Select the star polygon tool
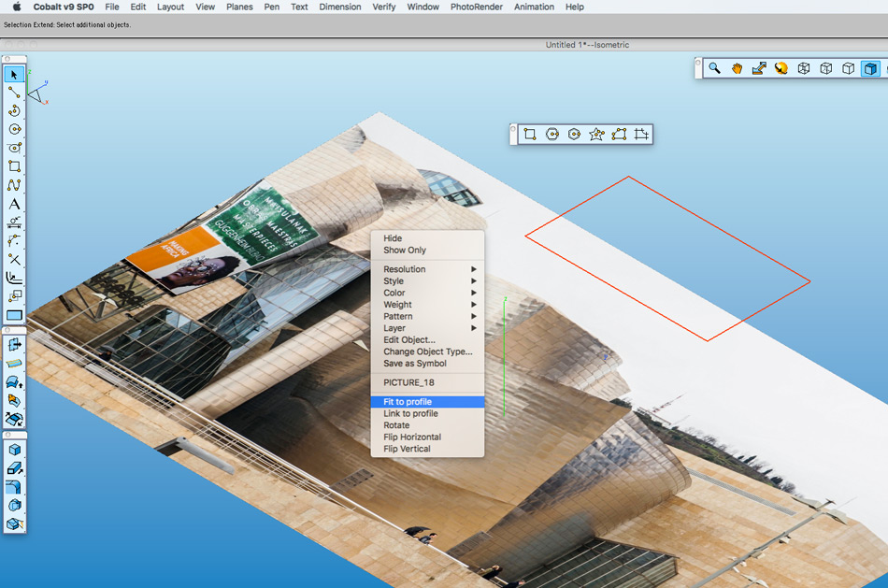Screen dimensions: 888x588 point(596,135)
